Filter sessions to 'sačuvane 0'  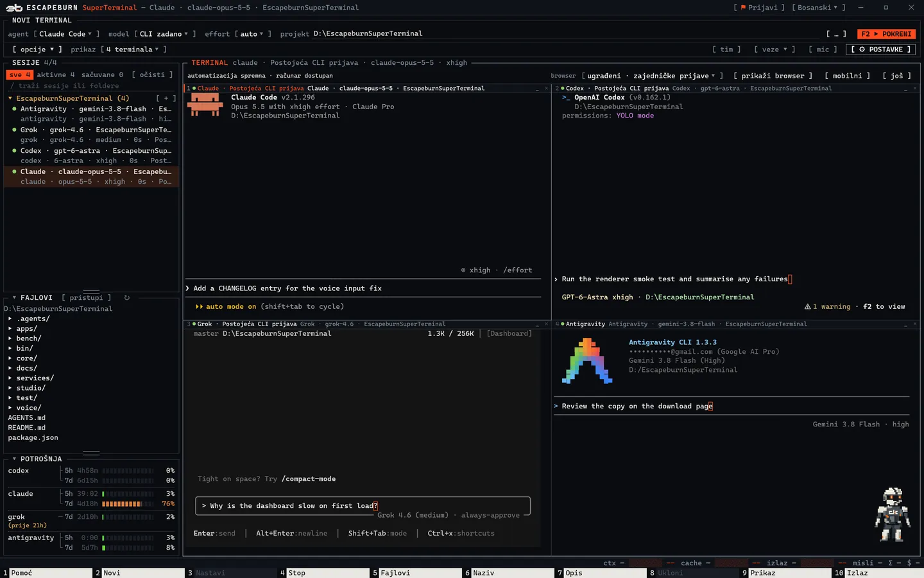(102, 75)
